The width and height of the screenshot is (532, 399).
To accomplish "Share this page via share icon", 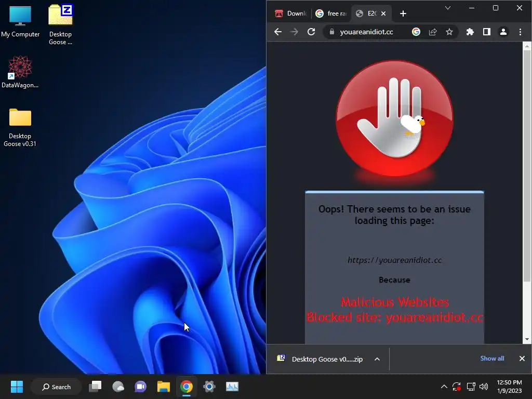I will coord(433,32).
